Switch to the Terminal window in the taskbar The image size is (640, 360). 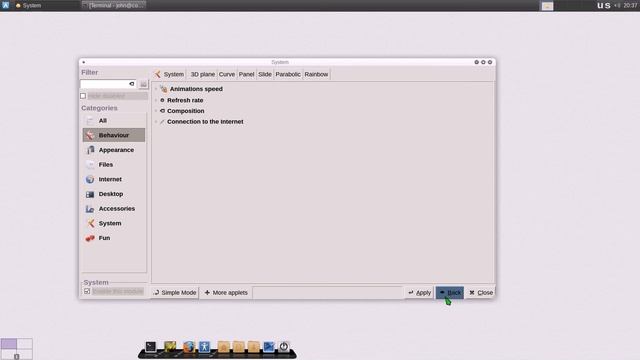[113, 5]
